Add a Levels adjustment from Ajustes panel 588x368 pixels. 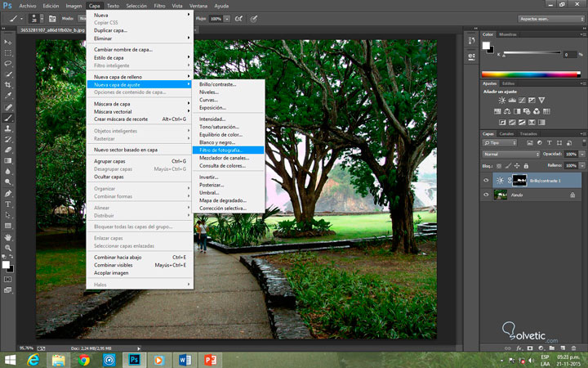pyautogui.click(x=512, y=101)
